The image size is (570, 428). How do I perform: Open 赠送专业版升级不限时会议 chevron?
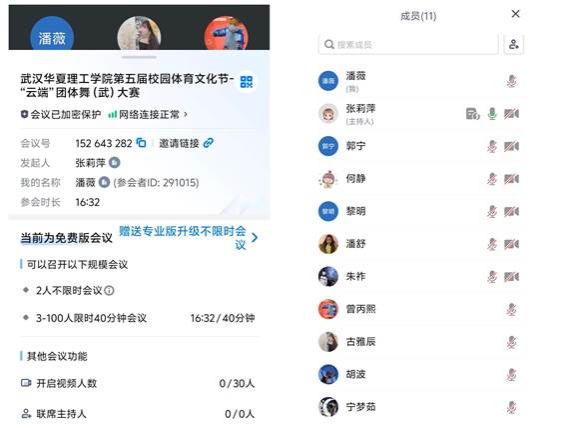click(254, 237)
